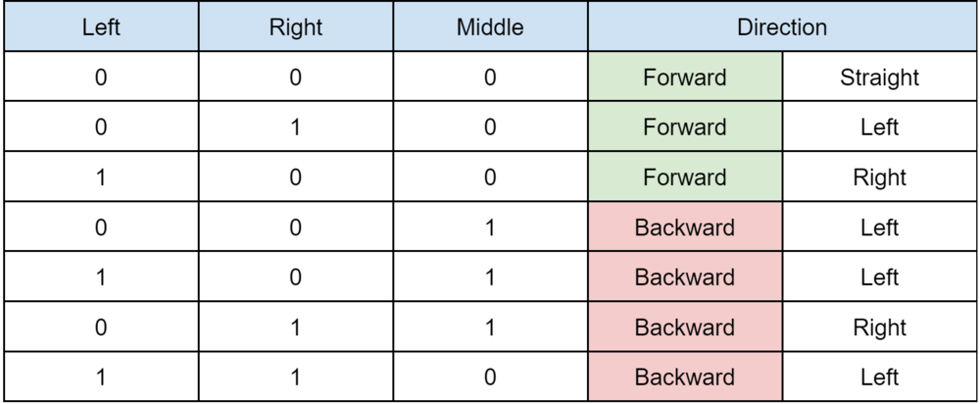The width and height of the screenshot is (980, 404).
Task: Select "Right" beside the green Forward cell
Action: 879,177
